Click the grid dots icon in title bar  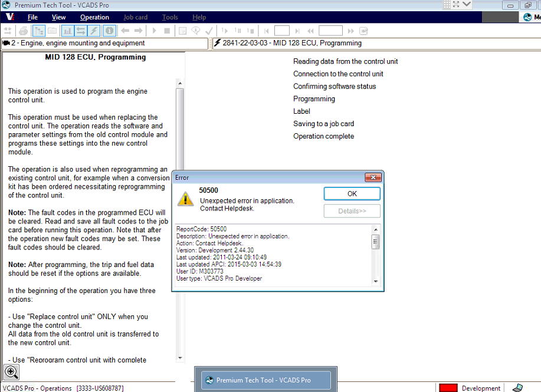(x=447, y=5)
